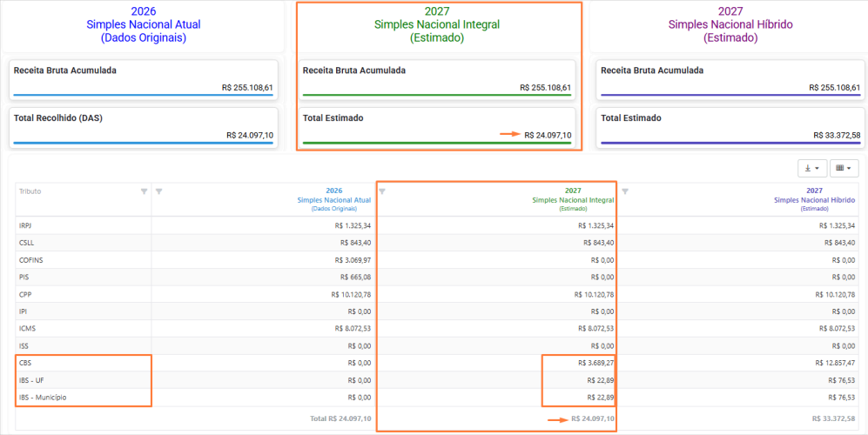Select the CBS row label

25,363
